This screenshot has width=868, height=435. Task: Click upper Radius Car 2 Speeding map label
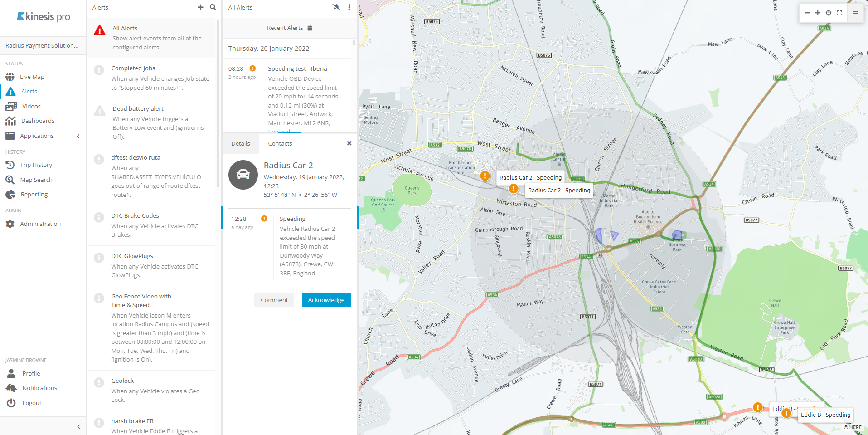pos(530,178)
